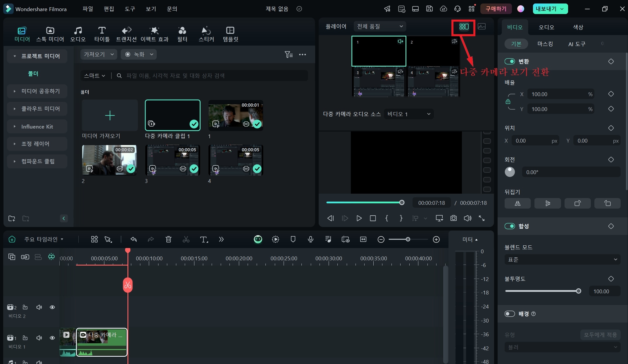Click the save project icon in title bar
Viewport: 628px width, 364px height.
coord(429,9)
